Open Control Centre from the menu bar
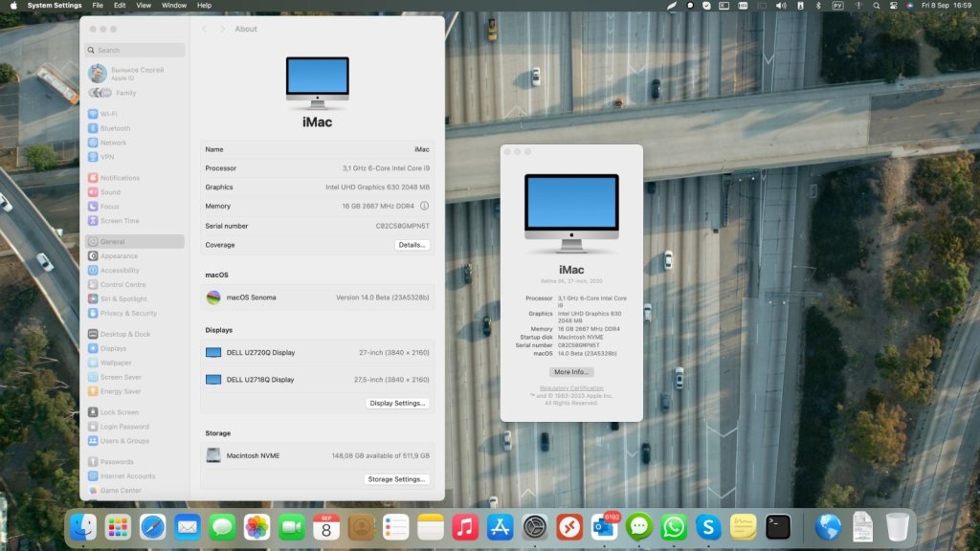 point(893,6)
